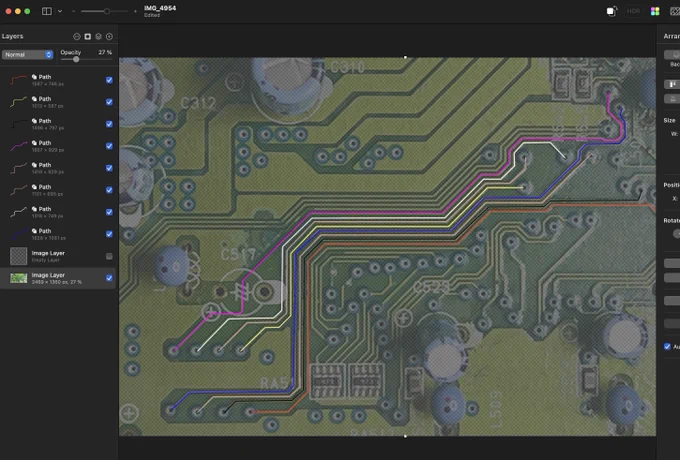
Task: Click the shape icon beside black Path layer name
Action: click(x=34, y=121)
